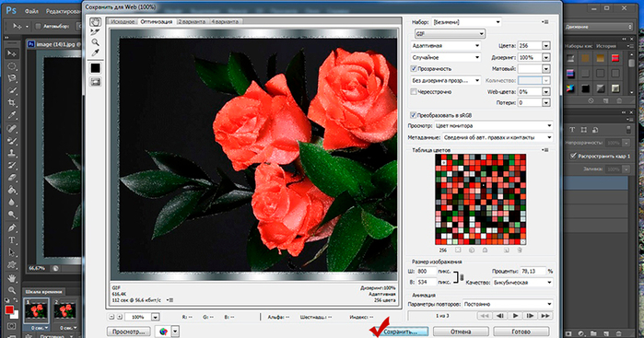The width and height of the screenshot is (644, 338).
Task: Click the Готово button
Action: pos(521,332)
